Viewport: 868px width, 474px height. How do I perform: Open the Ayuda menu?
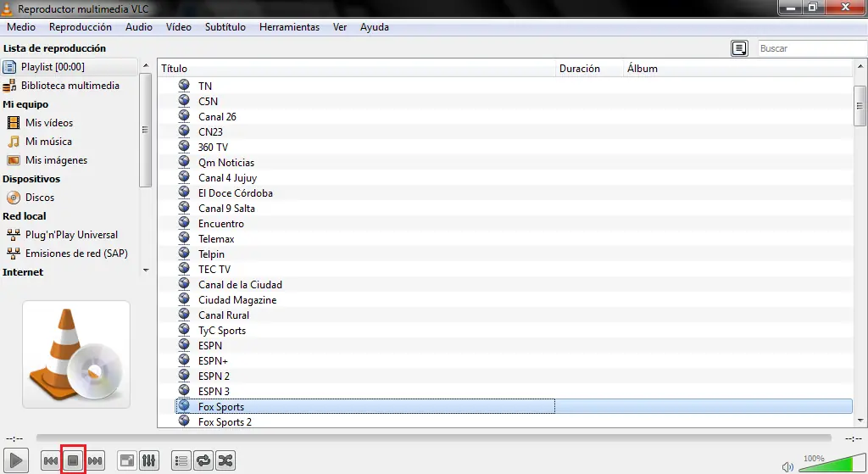coord(374,27)
